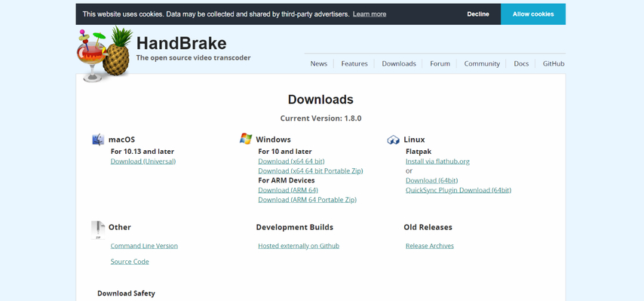The height and width of the screenshot is (301, 644).
Task: Click the Linux section heading
Action: (414, 140)
